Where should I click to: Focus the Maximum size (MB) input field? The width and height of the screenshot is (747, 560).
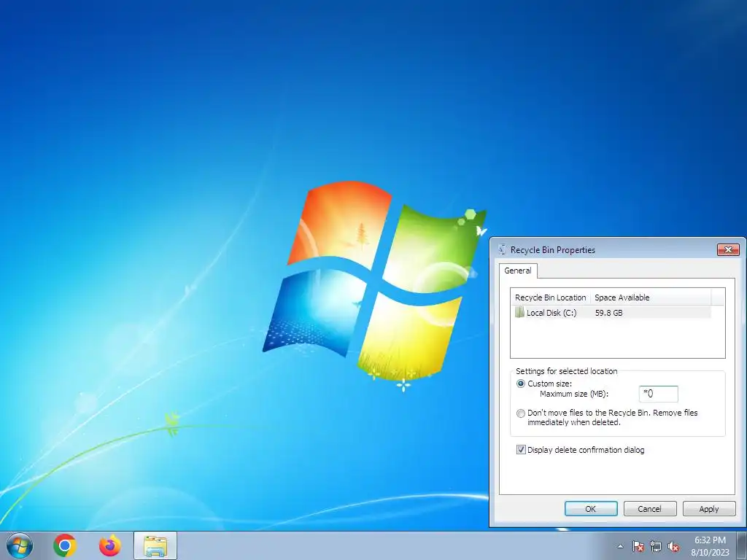[x=658, y=394]
